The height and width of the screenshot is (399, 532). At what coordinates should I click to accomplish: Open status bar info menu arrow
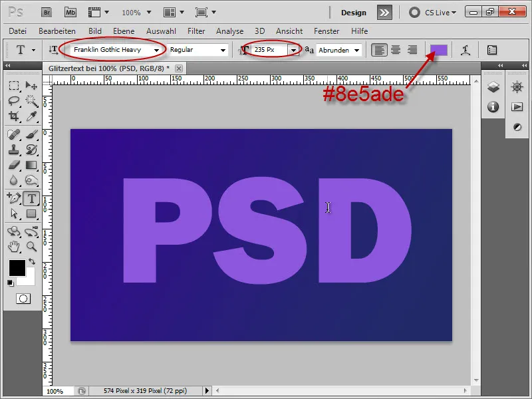pyautogui.click(x=207, y=391)
